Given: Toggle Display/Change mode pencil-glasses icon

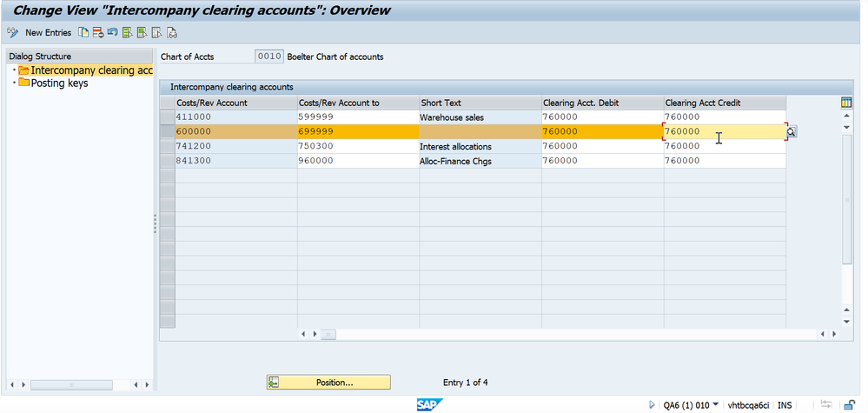Looking at the screenshot, I should [12, 33].
